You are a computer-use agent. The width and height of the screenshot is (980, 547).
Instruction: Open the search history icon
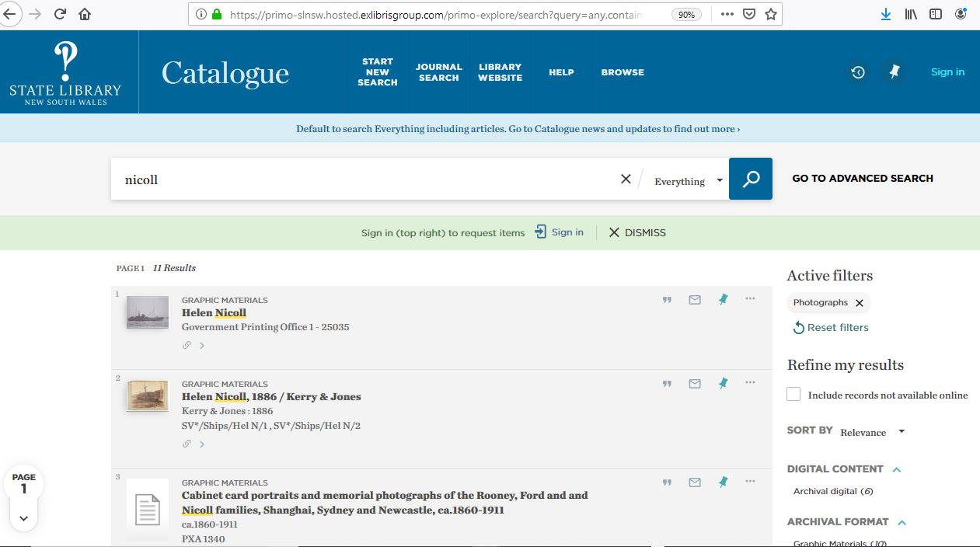tap(857, 72)
